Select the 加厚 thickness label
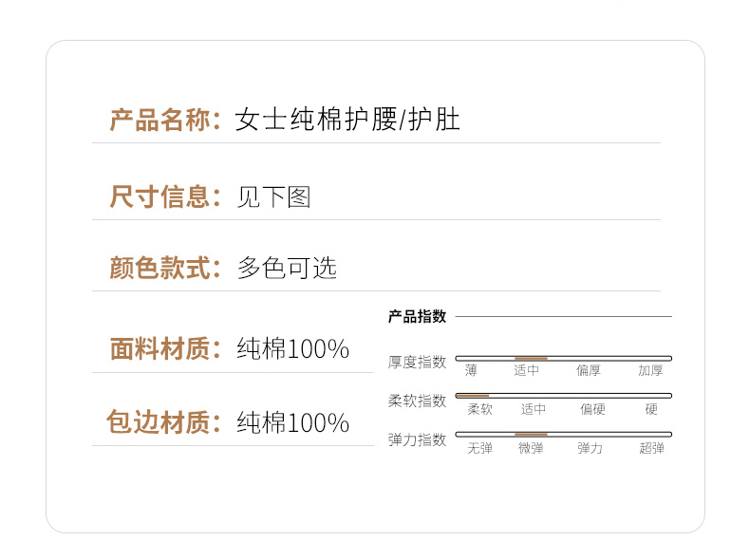The width and height of the screenshot is (750, 560). 650,370
